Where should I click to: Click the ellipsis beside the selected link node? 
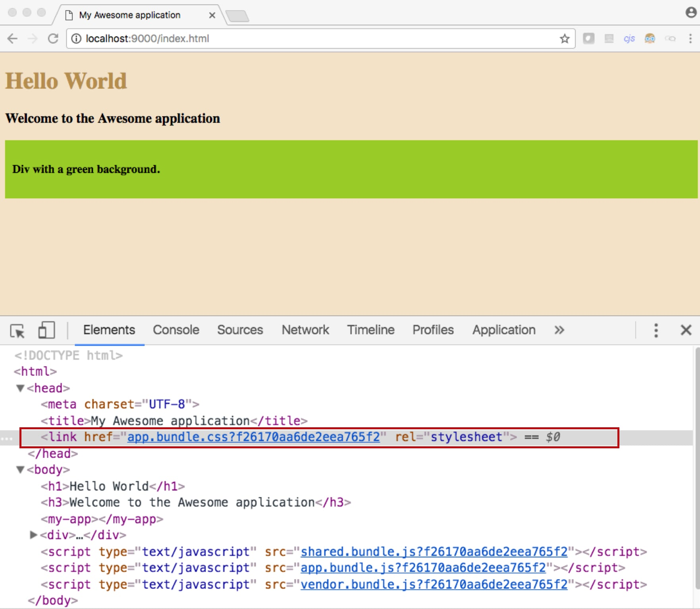coord(7,438)
